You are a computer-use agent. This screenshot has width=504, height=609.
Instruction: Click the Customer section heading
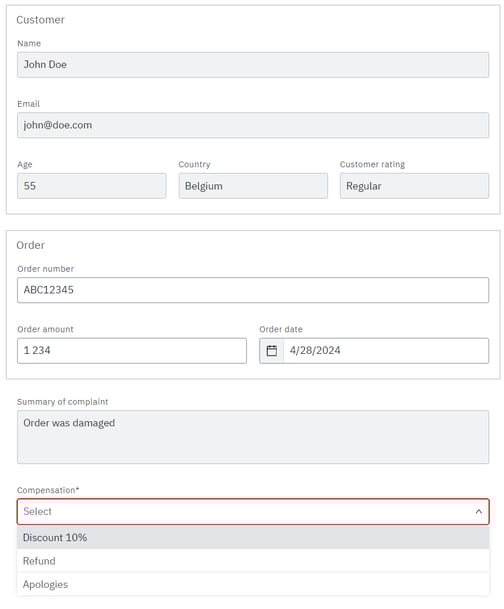pos(40,20)
